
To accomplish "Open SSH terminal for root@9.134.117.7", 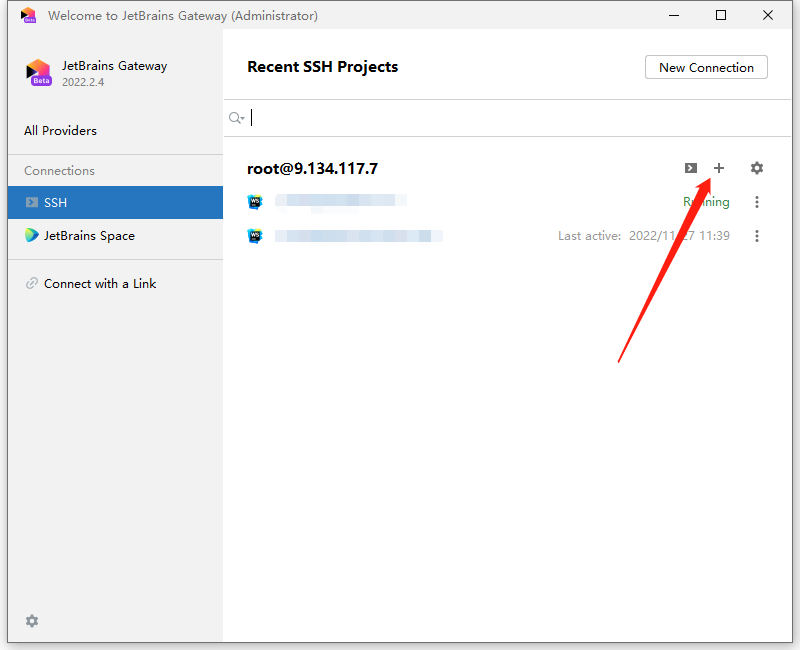I will click(x=691, y=168).
